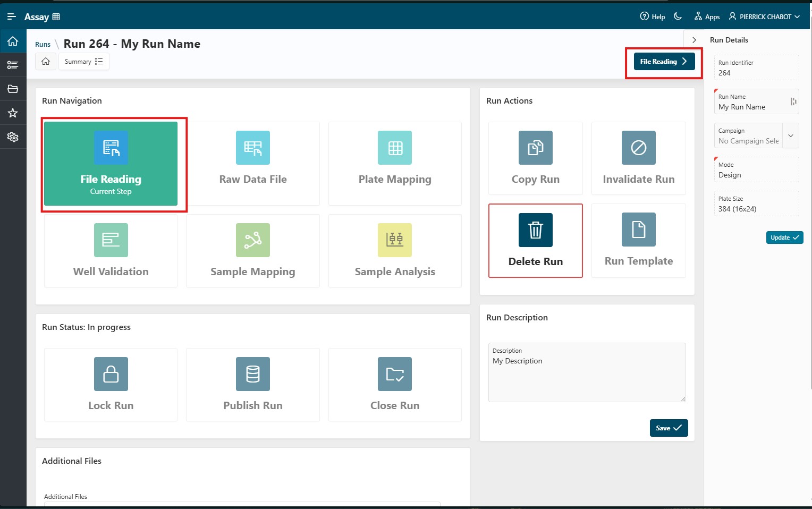Screen dimensions: 812x509
Task: Open favorites star in sidebar
Action: pyautogui.click(x=13, y=113)
